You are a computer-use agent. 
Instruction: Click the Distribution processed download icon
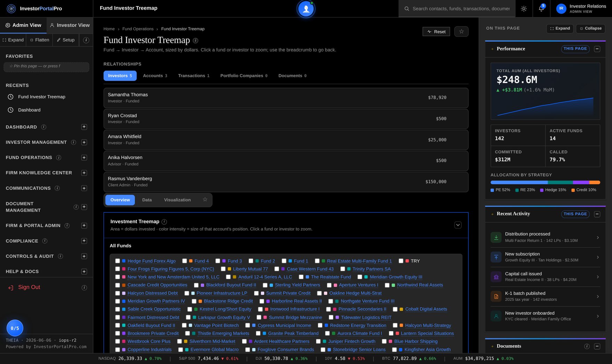pos(496,237)
